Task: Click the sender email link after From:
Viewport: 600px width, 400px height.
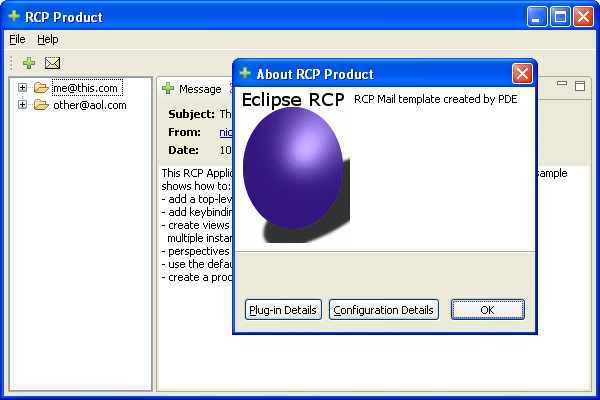Action: click(x=225, y=132)
